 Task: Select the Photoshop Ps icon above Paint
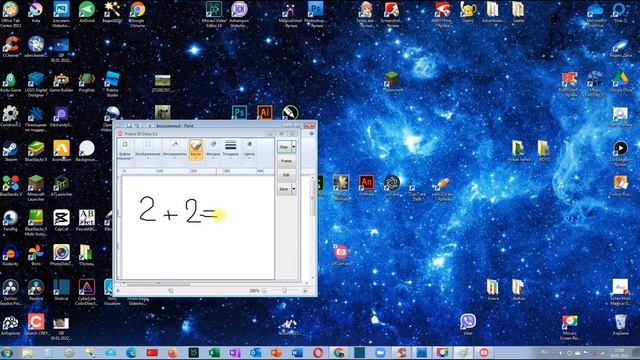(x=239, y=113)
